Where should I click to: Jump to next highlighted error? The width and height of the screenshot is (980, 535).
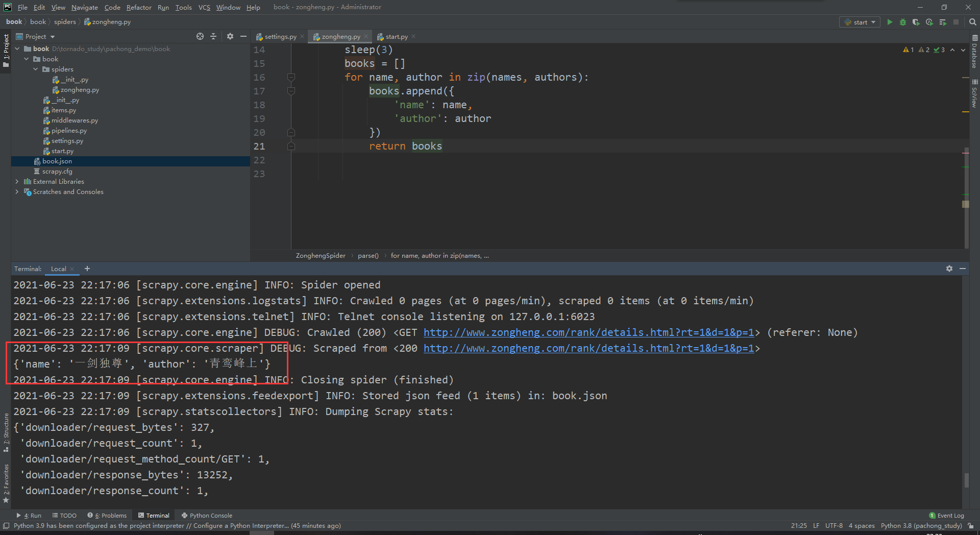pyautogui.click(x=963, y=50)
